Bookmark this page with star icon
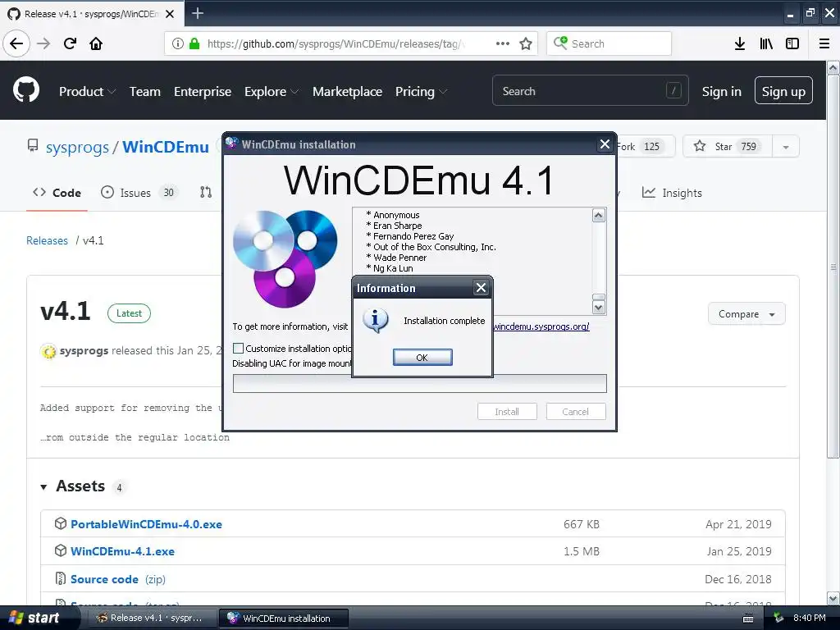The height and width of the screenshot is (630, 840). coord(526,43)
